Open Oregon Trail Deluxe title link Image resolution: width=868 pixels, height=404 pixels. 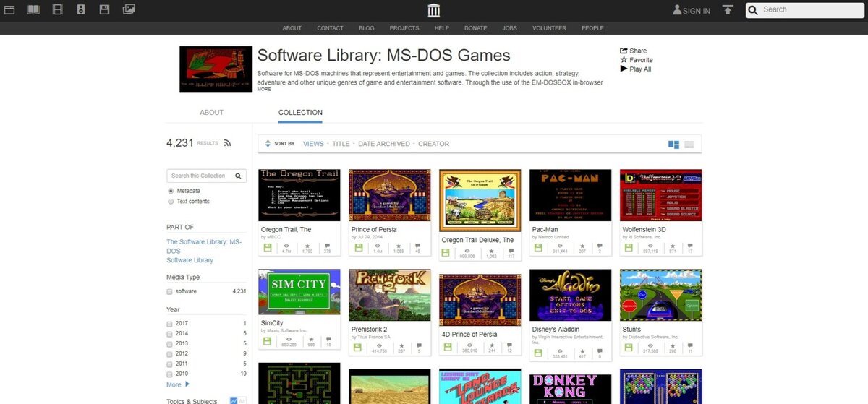click(477, 240)
